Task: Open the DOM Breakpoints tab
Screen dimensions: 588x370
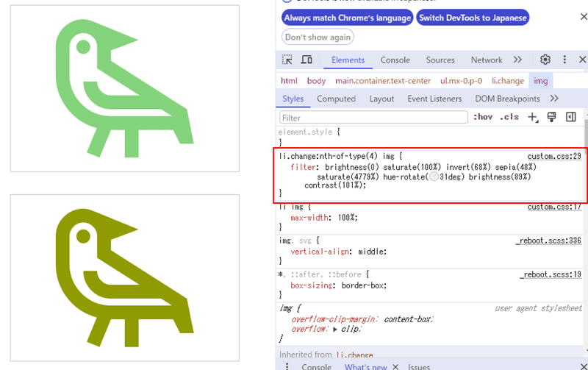Action: tap(507, 99)
